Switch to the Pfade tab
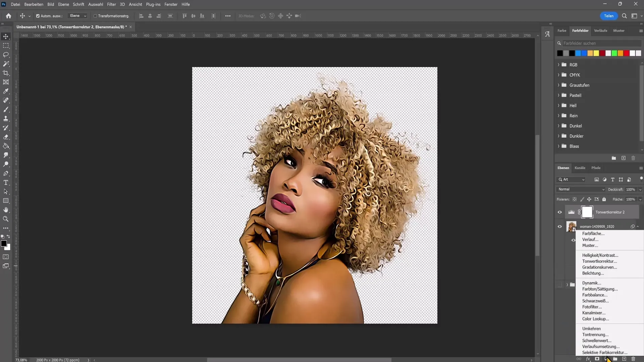Image resolution: width=644 pixels, height=362 pixels. click(x=596, y=168)
